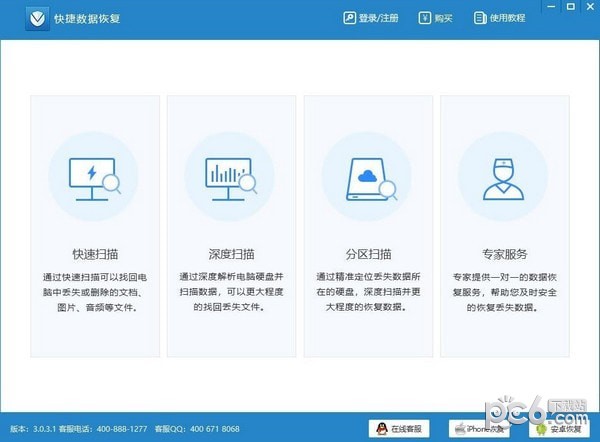600x442 pixels.
Task: Click the key icon beside 登录/注册
Action: (349, 18)
